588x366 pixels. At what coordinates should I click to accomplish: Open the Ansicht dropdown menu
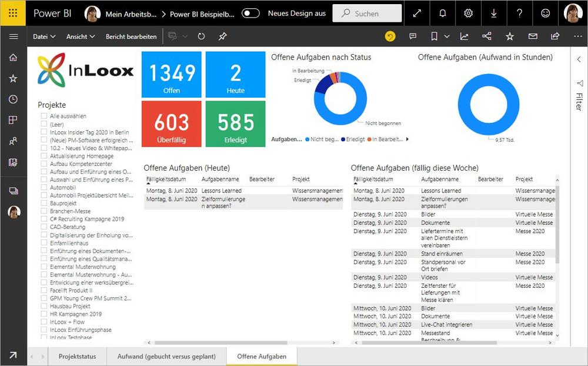pos(80,36)
